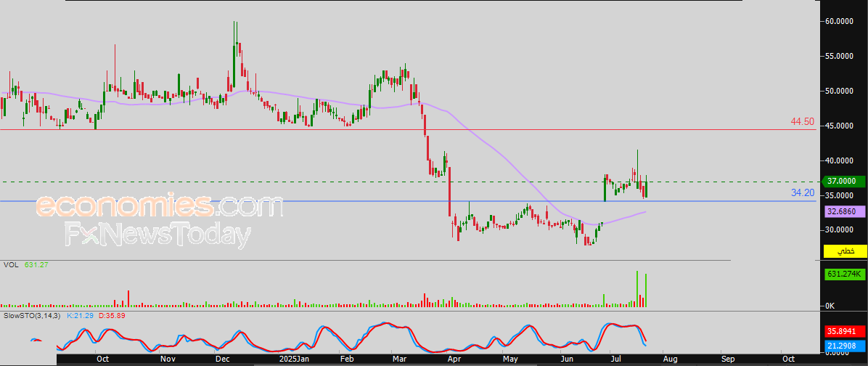Click the 34.20 support level label
Screen dimensions: 868x366
point(803,192)
